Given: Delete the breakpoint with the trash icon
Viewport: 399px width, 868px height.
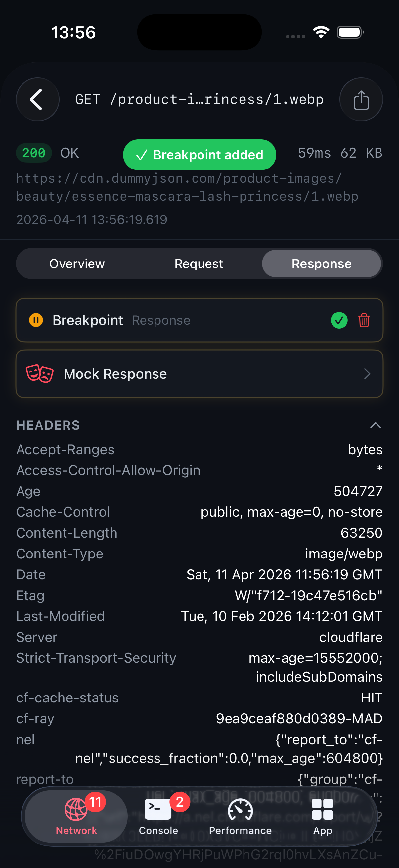Looking at the screenshot, I should (364, 320).
